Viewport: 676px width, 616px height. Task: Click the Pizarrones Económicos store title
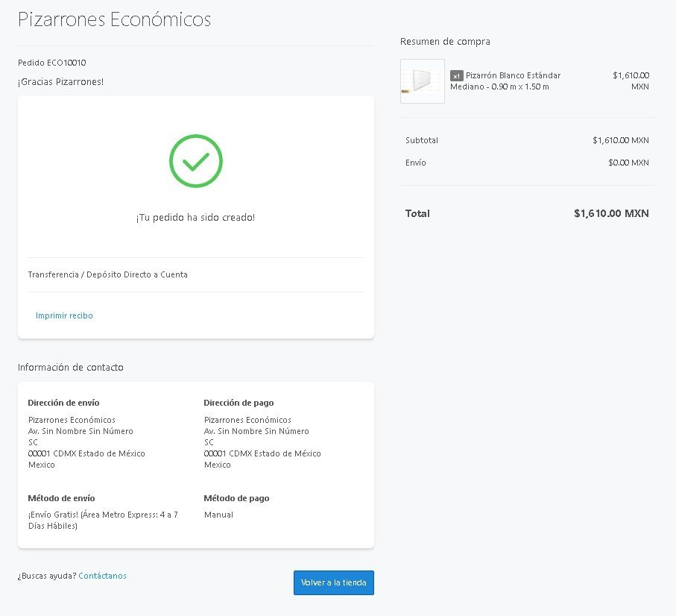click(x=114, y=19)
